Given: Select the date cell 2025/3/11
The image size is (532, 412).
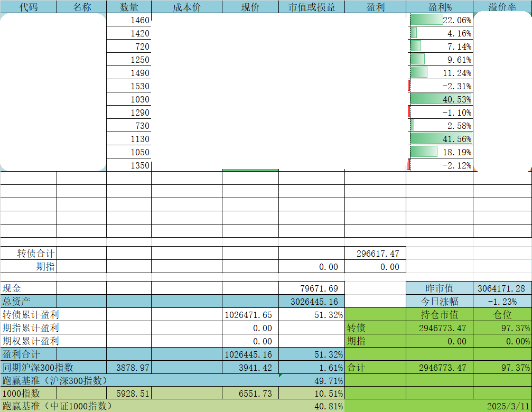Looking at the screenshot, I should pyautogui.click(x=502, y=406).
